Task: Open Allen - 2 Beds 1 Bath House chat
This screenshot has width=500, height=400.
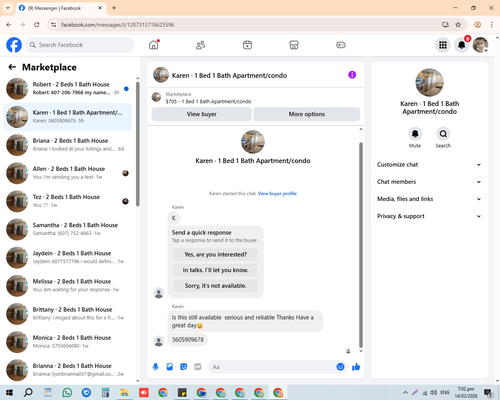Action: [68, 173]
